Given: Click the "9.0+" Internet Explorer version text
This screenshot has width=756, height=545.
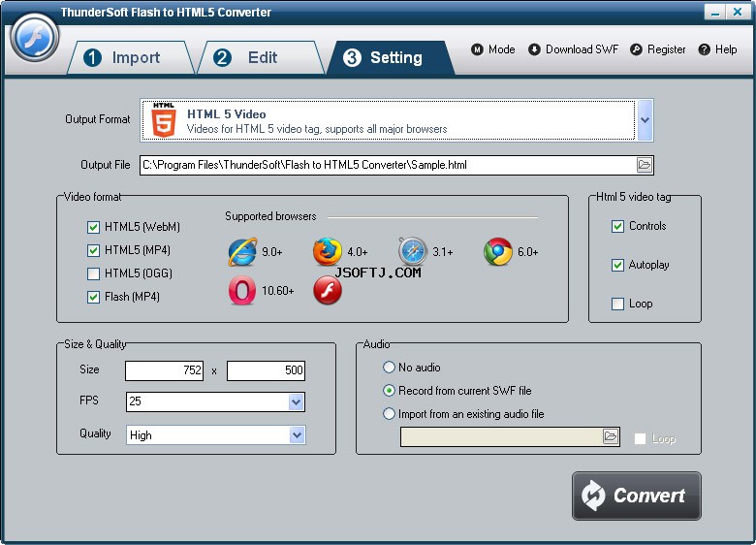Looking at the screenshot, I should point(272,252).
